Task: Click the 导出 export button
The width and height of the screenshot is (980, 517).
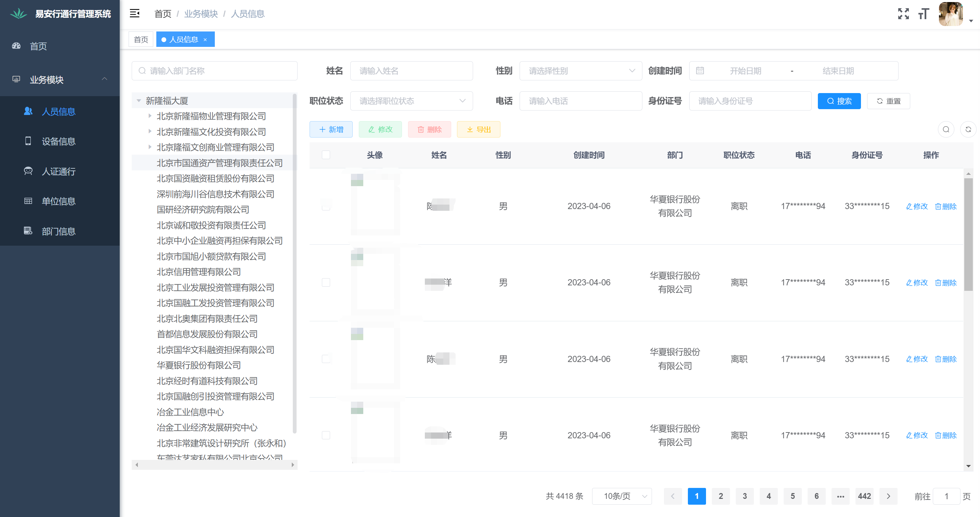Action: [479, 129]
